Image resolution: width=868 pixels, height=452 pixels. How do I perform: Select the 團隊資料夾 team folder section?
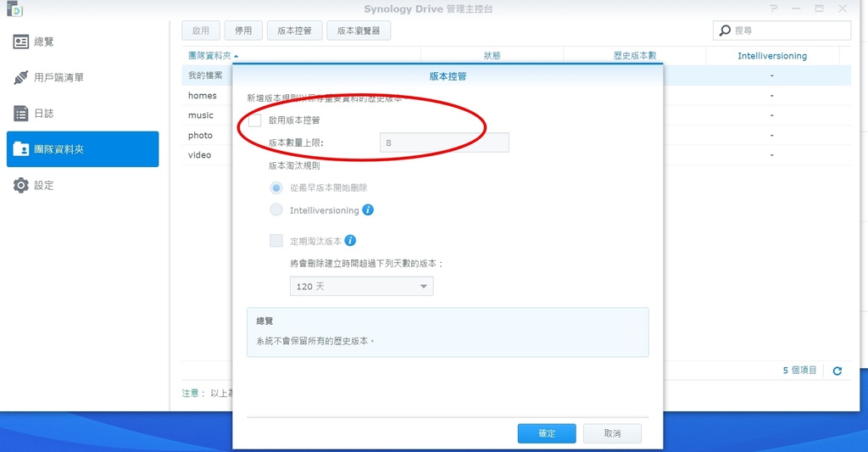point(82,149)
